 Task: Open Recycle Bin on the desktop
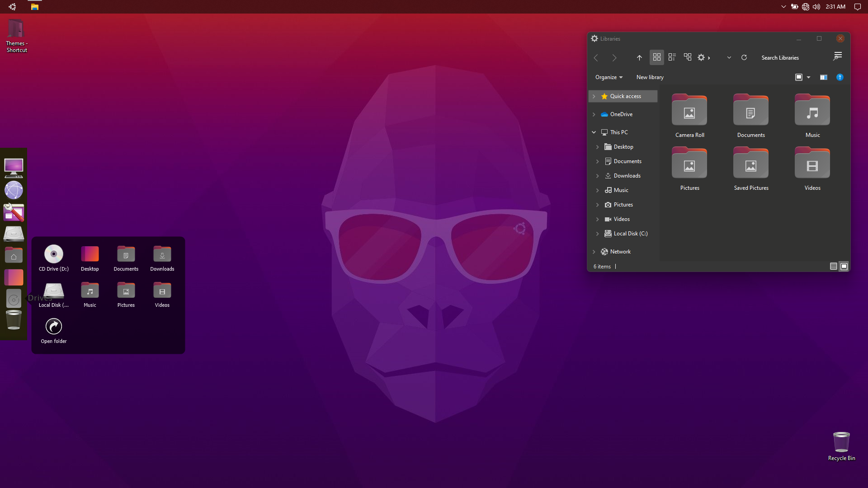[x=841, y=443]
